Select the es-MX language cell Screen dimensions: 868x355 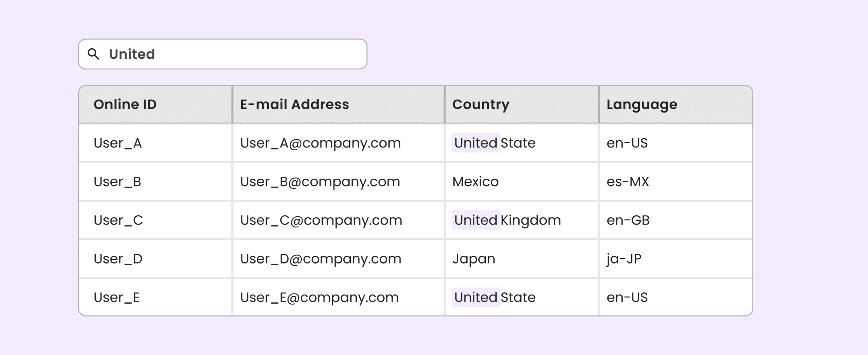pyautogui.click(x=676, y=181)
